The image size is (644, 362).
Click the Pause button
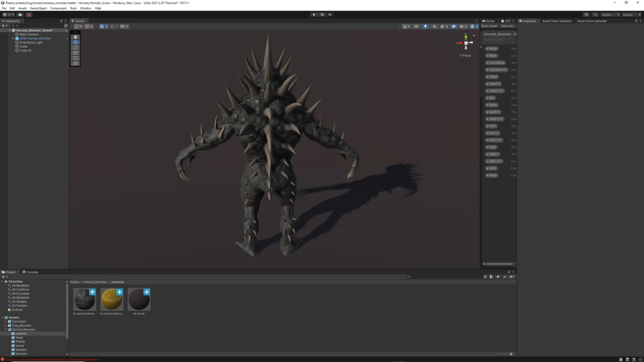pos(322,14)
